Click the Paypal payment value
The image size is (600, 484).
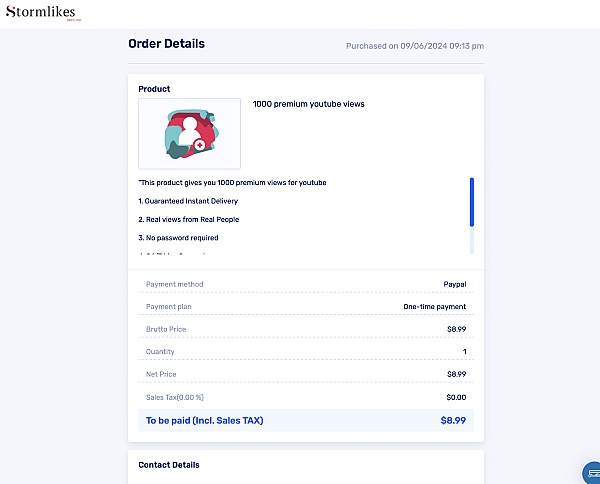click(455, 284)
